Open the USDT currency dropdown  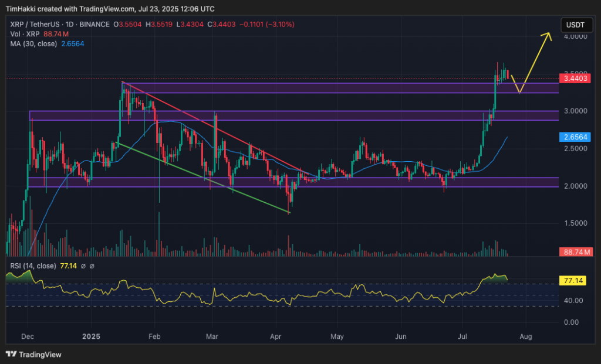pyautogui.click(x=573, y=25)
